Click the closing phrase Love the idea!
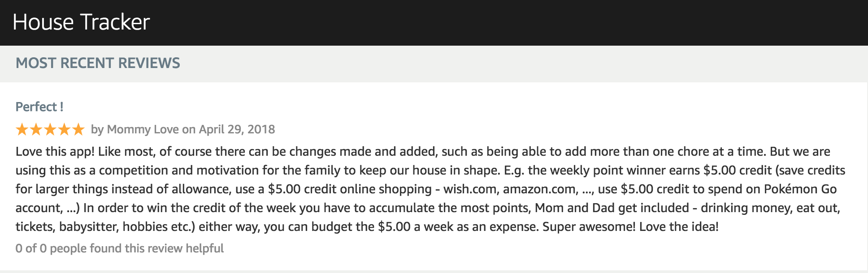868x273 pixels. point(679,226)
